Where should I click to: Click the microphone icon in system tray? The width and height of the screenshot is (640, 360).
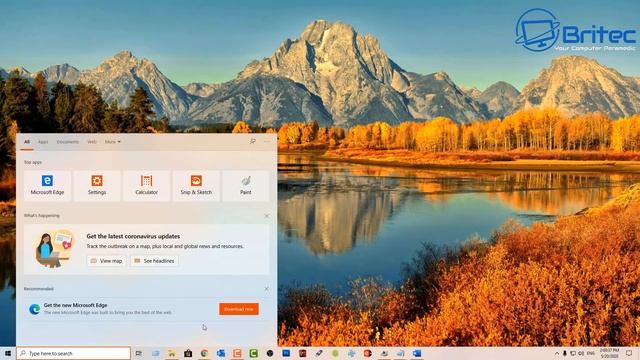tap(565, 353)
